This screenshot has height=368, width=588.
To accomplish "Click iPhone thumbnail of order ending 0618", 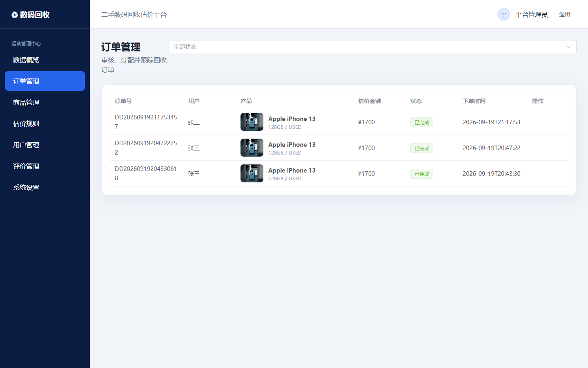I will (x=252, y=173).
